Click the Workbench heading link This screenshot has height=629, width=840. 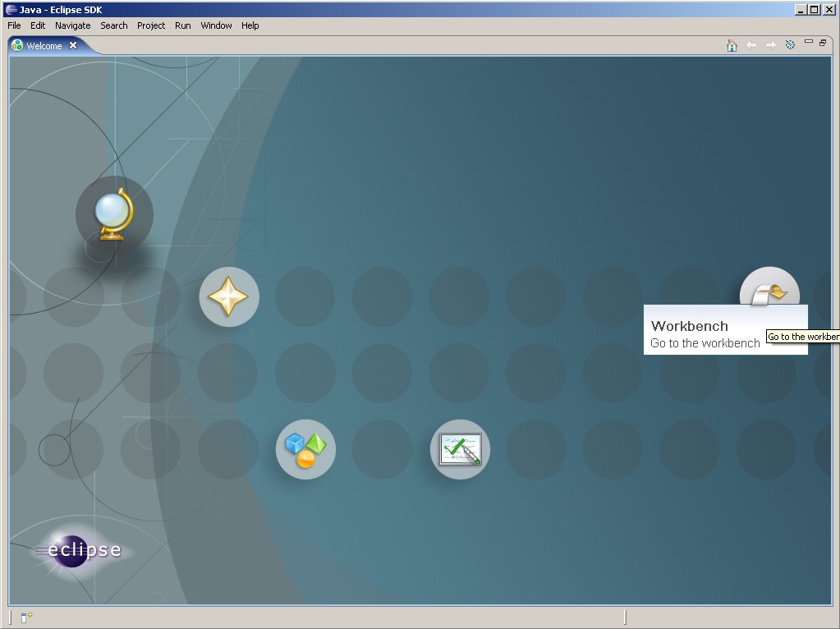click(x=690, y=326)
